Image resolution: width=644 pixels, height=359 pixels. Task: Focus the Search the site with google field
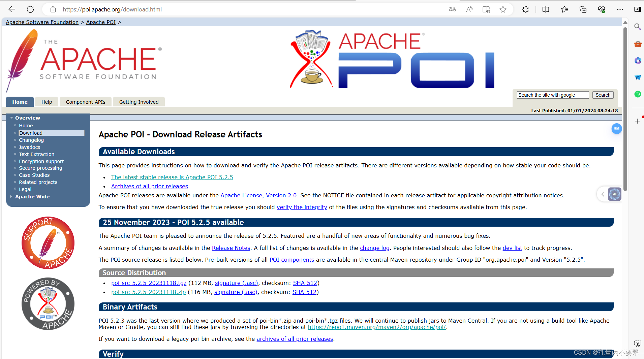tap(553, 95)
